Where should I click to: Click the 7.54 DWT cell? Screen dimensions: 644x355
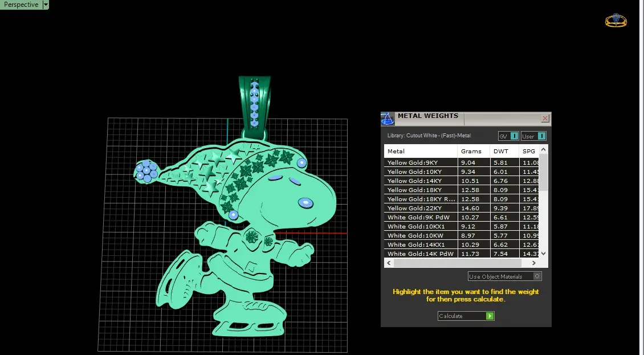coord(504,254)
